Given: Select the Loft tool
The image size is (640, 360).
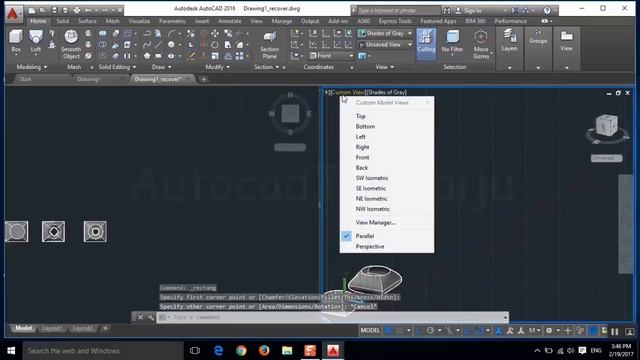Looking at the screenshot, I should click(36, 41).
